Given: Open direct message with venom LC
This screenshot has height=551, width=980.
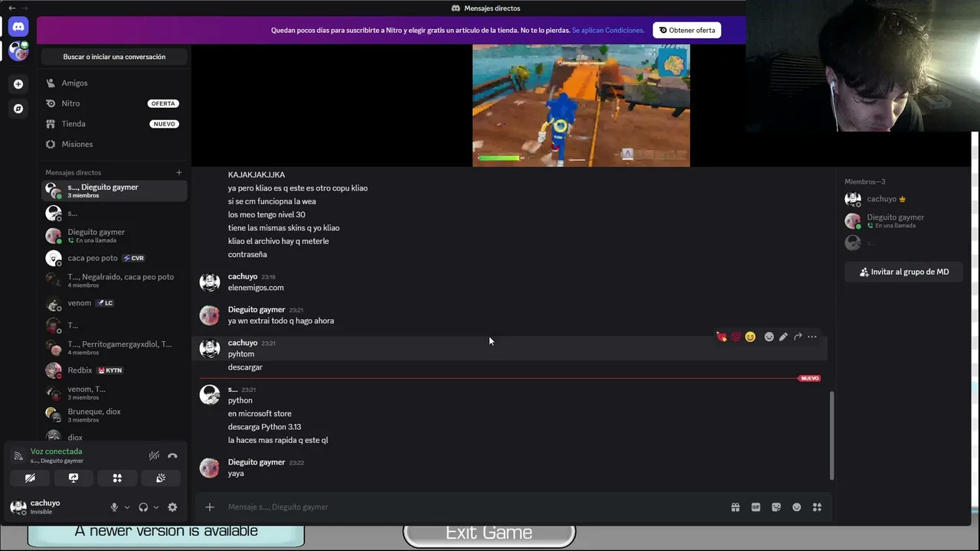Looking at the screenshot, I should pos(114,303).
